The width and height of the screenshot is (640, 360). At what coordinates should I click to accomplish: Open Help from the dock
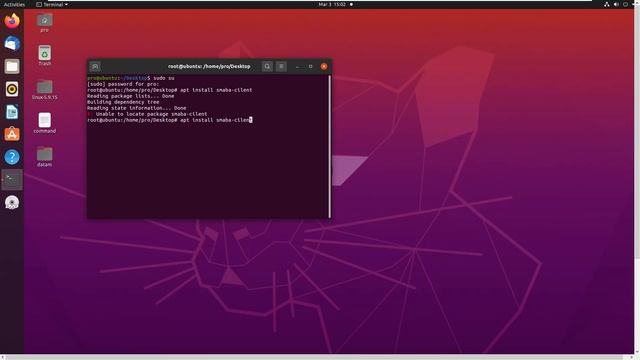[x=12, y=157]
